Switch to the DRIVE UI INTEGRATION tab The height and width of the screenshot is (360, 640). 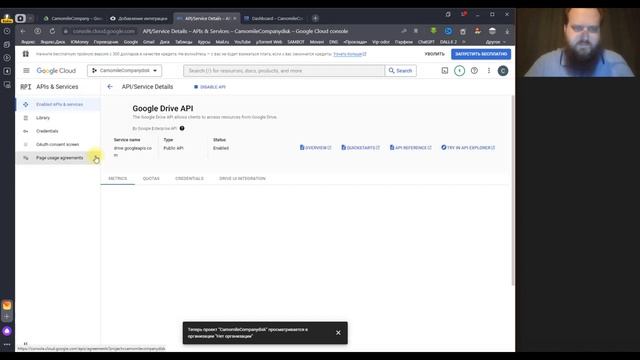[242, 178]
